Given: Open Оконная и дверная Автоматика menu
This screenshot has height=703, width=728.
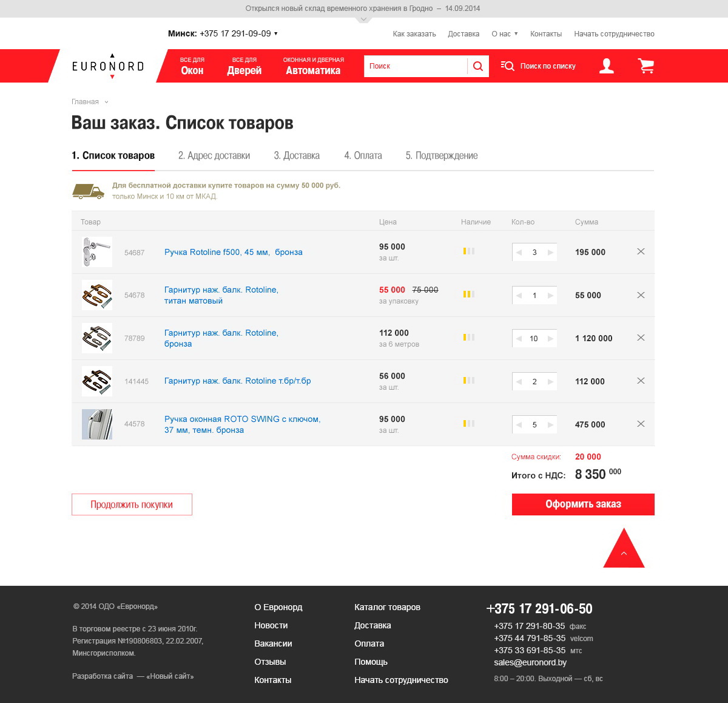Looking at the screenshot, I should click(313, 66).
